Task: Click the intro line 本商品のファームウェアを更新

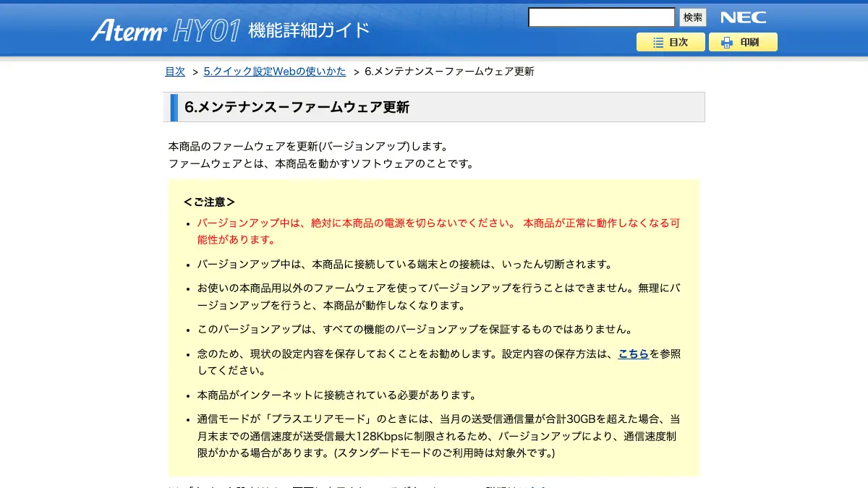Action: tap(309, 146)
